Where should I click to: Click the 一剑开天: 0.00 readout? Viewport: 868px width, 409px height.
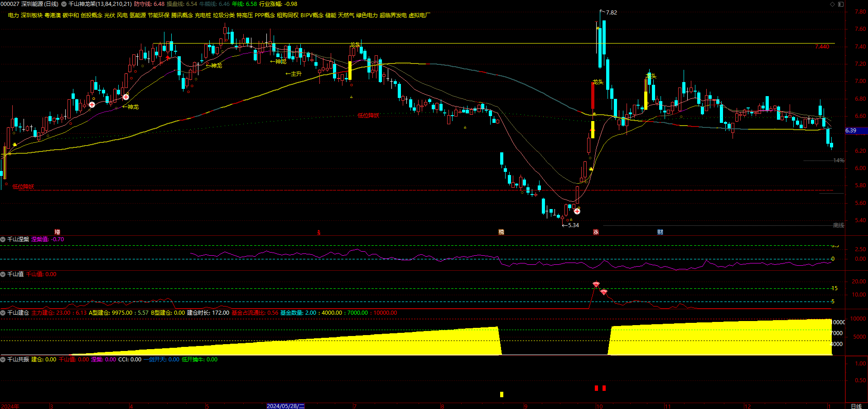161,360
